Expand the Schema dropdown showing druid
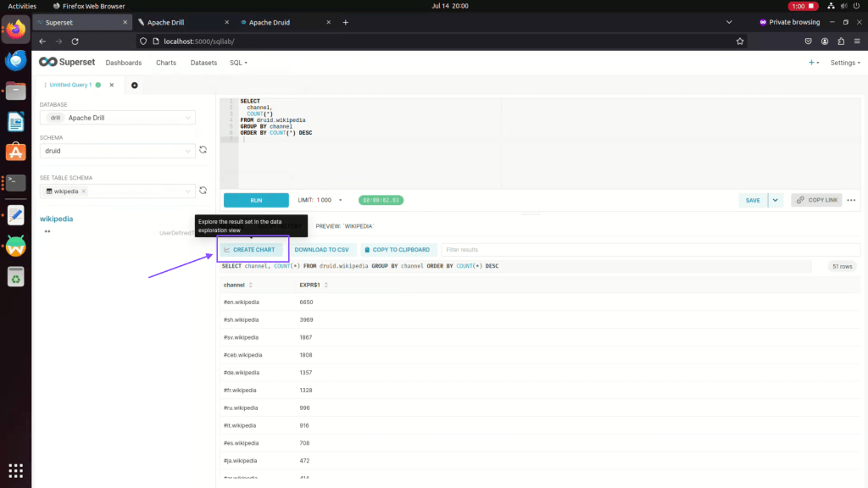This screenshot has width=868, height=488. [x=118, y=151]
